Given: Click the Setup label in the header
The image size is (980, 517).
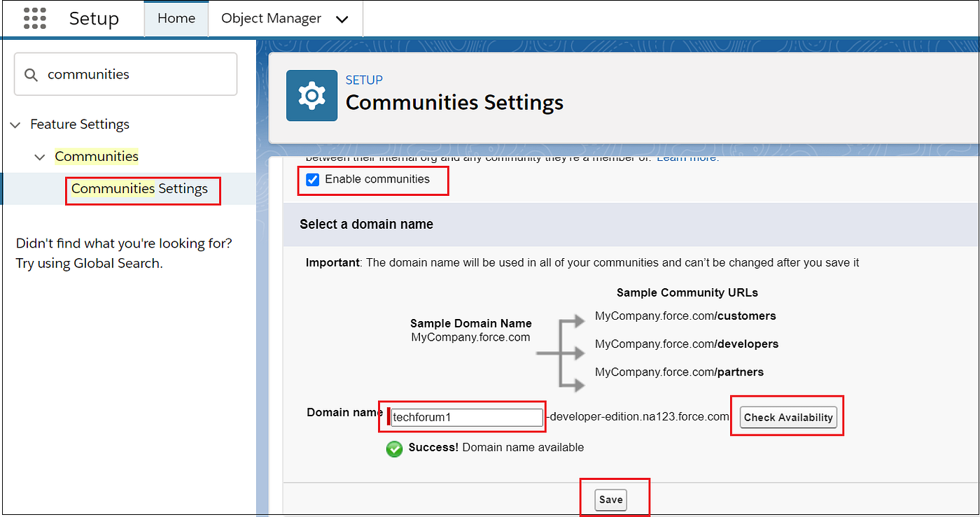Looking at the screenshot, I should 94,19.
